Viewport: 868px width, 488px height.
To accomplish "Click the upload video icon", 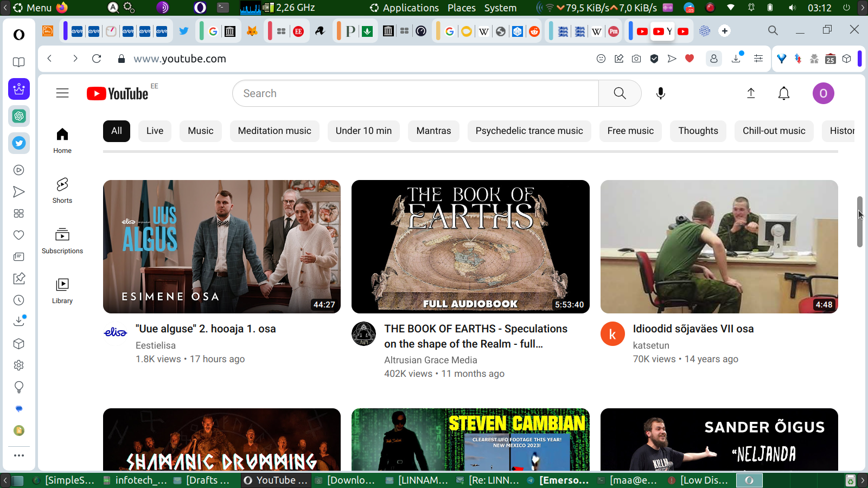I will pos(751,93).
